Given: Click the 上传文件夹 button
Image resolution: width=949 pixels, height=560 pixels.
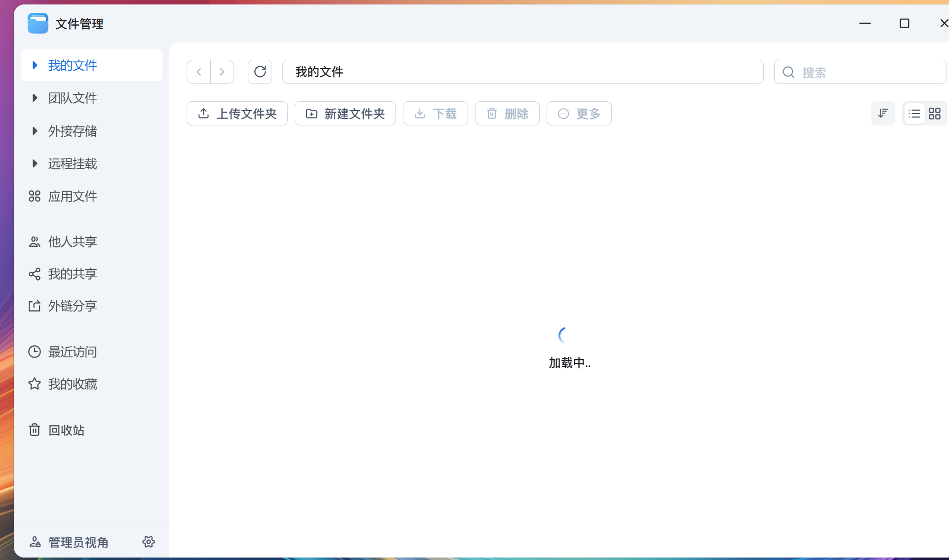Looking at the screenshot, I should [x=237, y=114].
